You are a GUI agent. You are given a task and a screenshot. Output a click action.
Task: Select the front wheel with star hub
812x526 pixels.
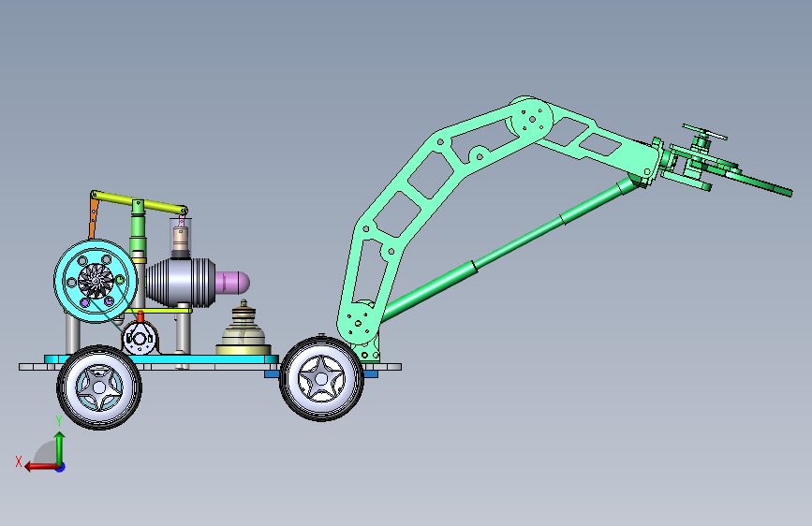point(321,379)
